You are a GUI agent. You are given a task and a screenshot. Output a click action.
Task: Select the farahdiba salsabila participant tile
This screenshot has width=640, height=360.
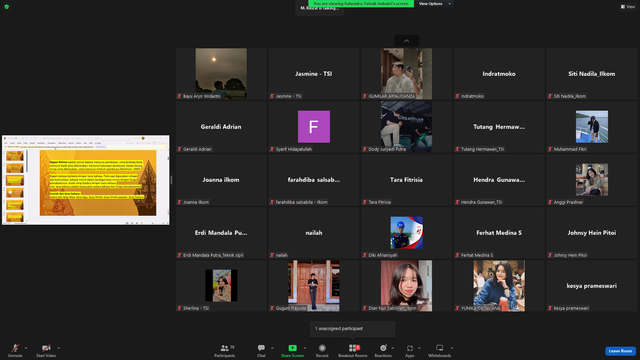tap(314, 180)
